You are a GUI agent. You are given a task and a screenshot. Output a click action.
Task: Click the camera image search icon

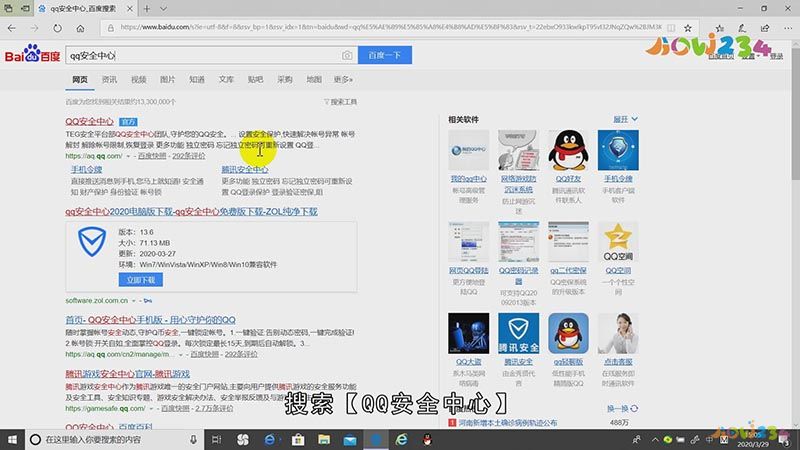point(347,55)
